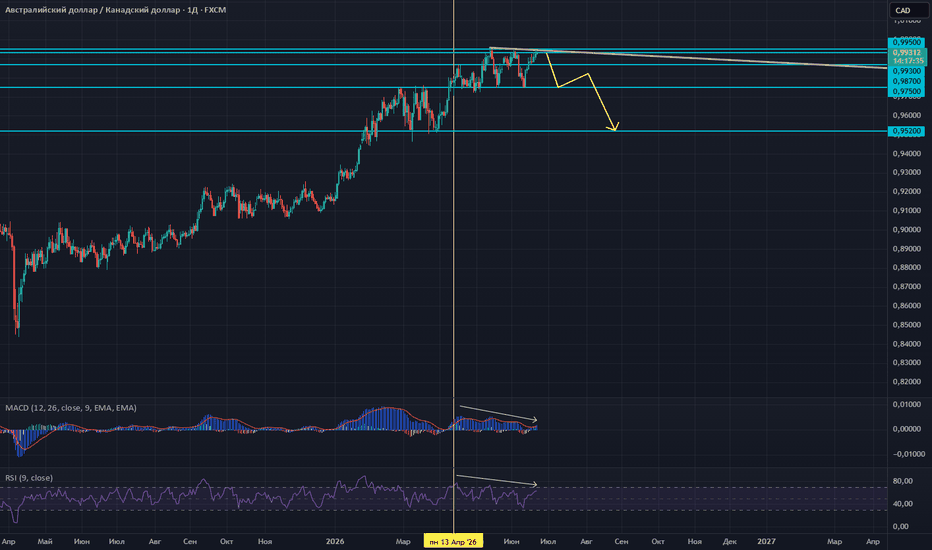Open the CAD currency selector

[909, 10]
